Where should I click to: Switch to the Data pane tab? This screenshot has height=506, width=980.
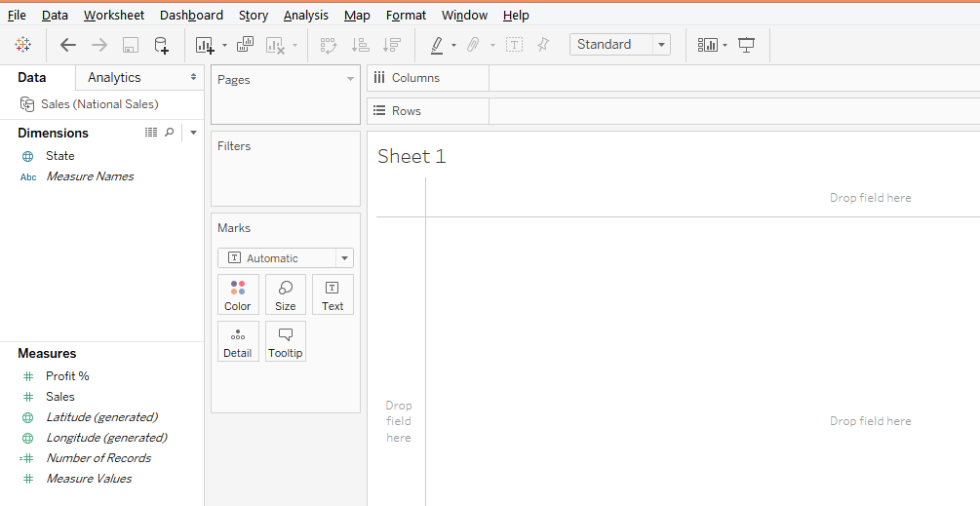32,77
